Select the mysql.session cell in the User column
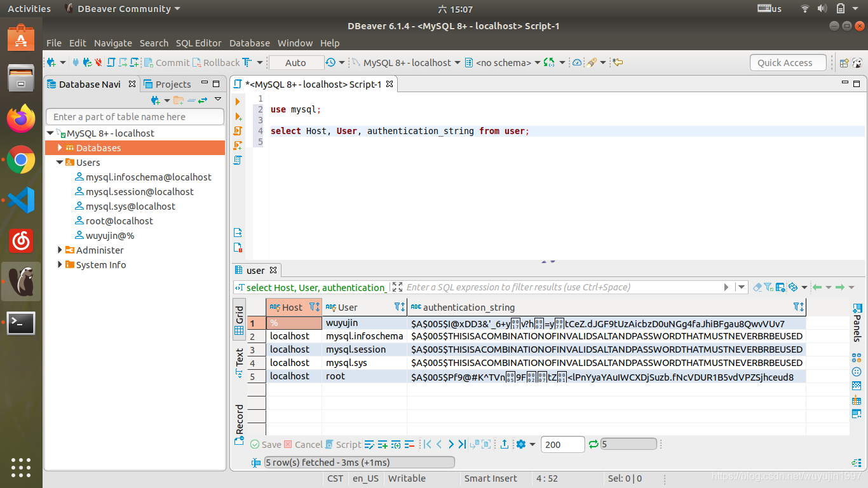Viewport: 868px width, 488px height. tap(364, 349)
